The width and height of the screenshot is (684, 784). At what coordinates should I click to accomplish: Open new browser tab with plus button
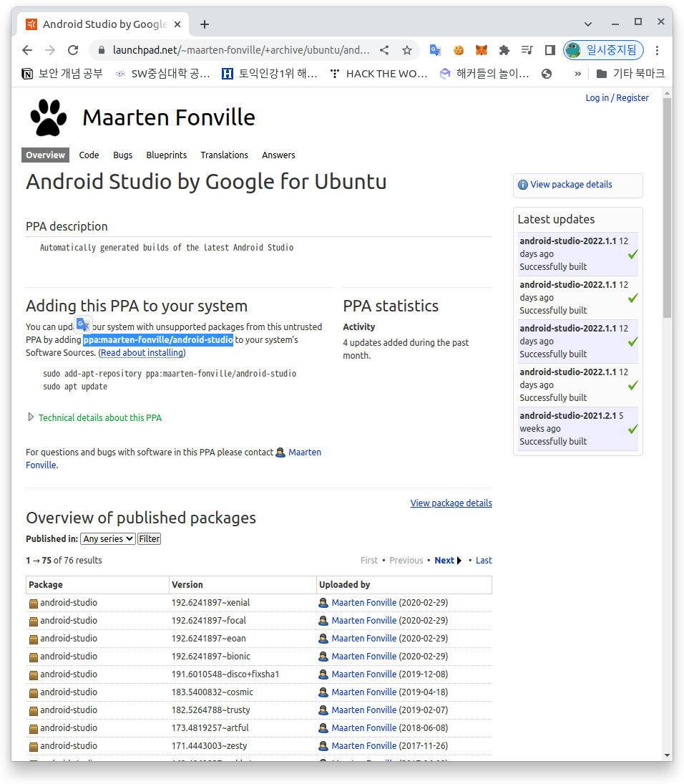pyautogui.click(x=205, y=24)
